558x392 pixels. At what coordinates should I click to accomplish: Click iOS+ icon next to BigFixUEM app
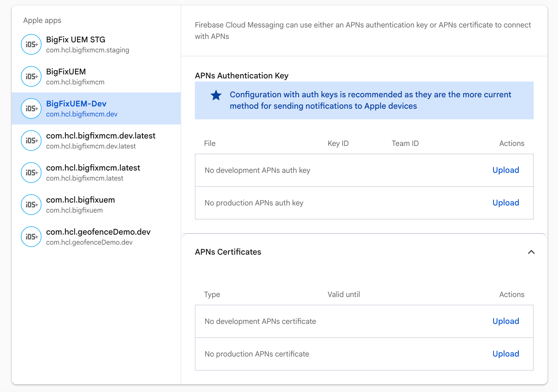(x=31, y=76)
